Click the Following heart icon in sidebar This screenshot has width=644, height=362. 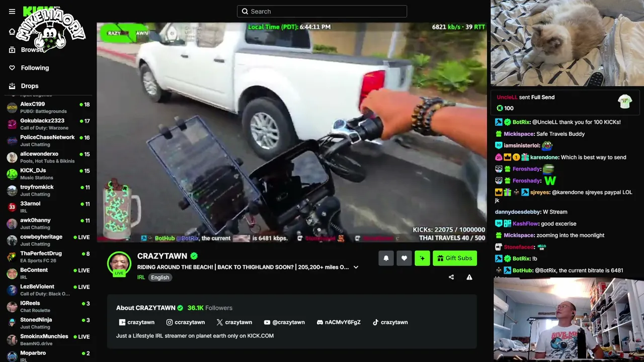pyautogui.click(x=12, y=68)
